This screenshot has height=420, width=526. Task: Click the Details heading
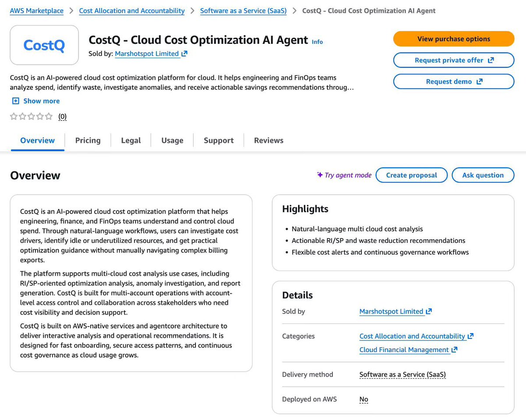point(298,295)
